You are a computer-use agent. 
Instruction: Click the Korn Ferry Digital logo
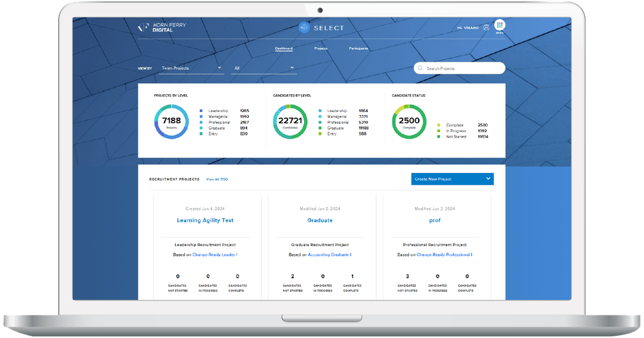point(162,27)
